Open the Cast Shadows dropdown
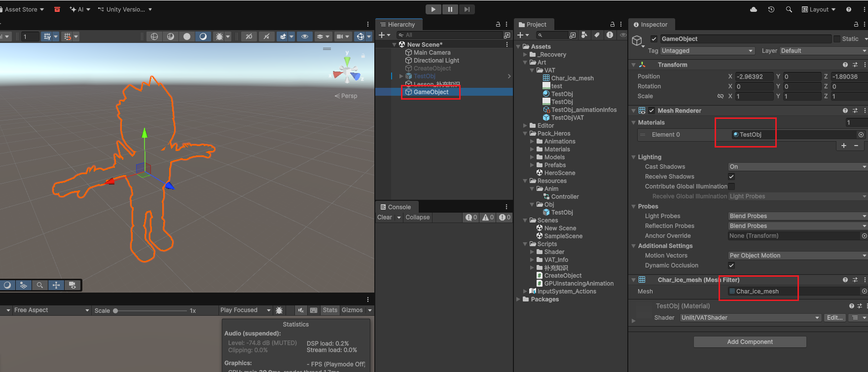The height and width of the screenshot is (372, 868). click(797, 167)
